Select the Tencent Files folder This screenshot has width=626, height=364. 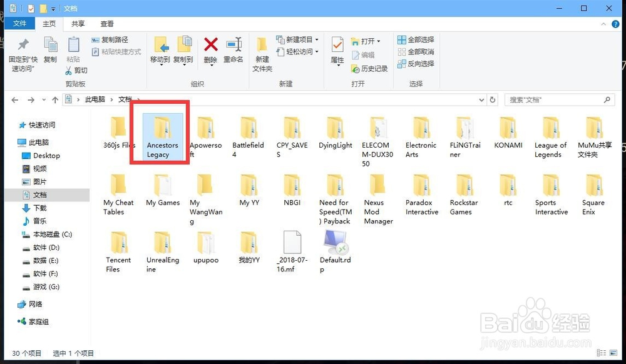pos(118,253)
